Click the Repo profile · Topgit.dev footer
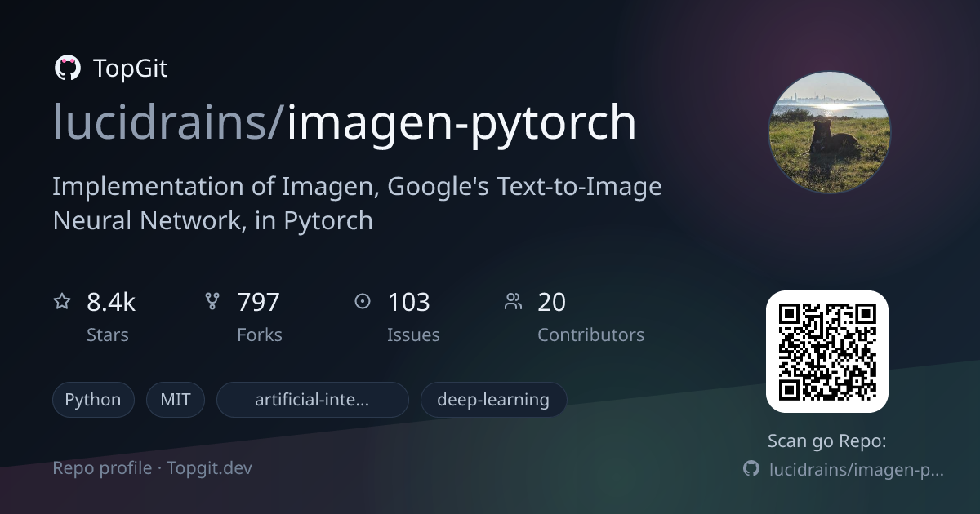 [152, 468]
